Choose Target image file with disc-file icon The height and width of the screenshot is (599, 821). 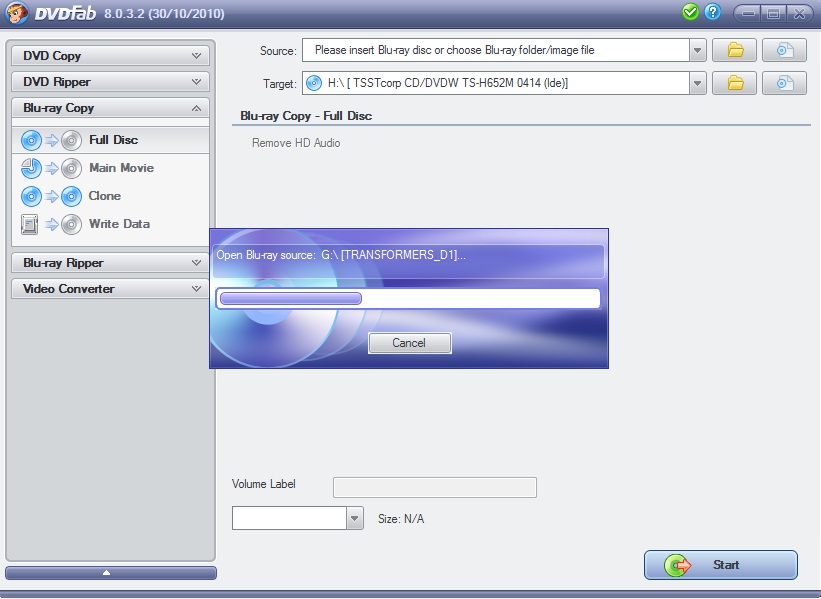[784, 83]
